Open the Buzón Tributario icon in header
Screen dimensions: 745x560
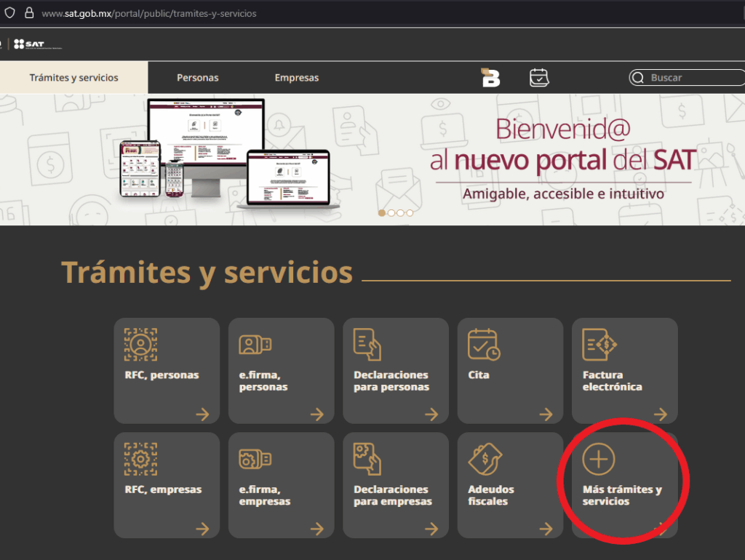coord(491,77)
